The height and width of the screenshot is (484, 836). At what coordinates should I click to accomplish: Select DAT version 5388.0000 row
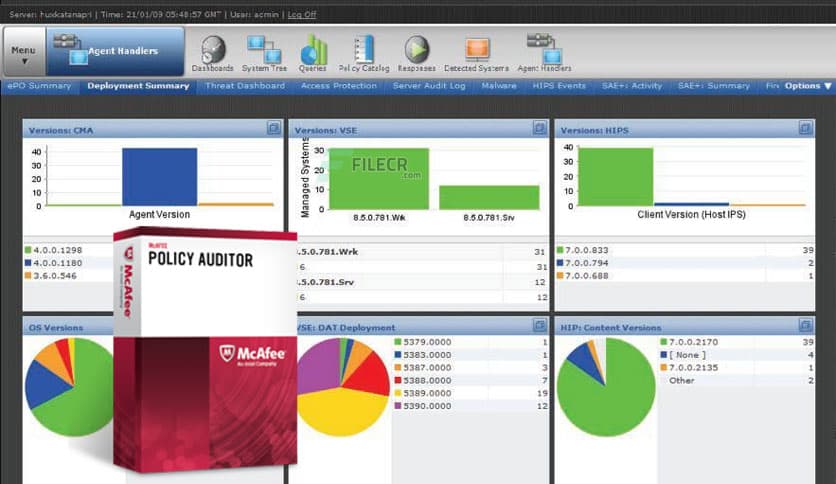[471, 381]
